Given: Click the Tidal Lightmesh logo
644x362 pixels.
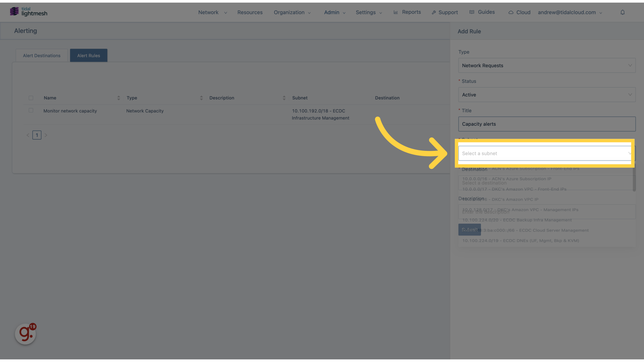Looking at the screenshot, I should [29, 12].
